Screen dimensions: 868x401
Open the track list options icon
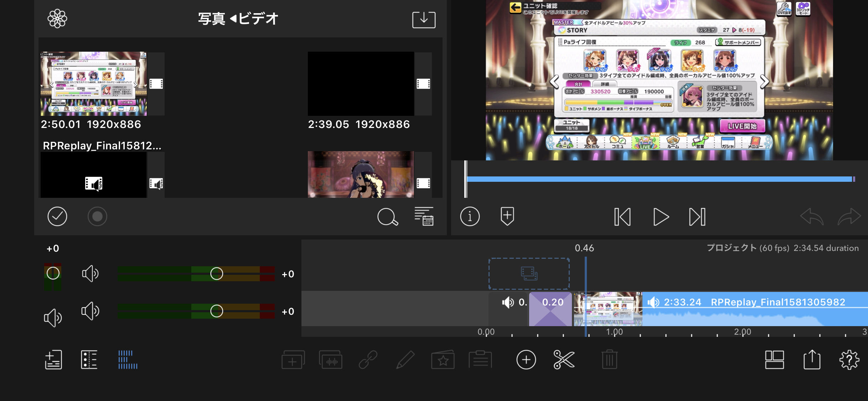[x=89, y=359]
